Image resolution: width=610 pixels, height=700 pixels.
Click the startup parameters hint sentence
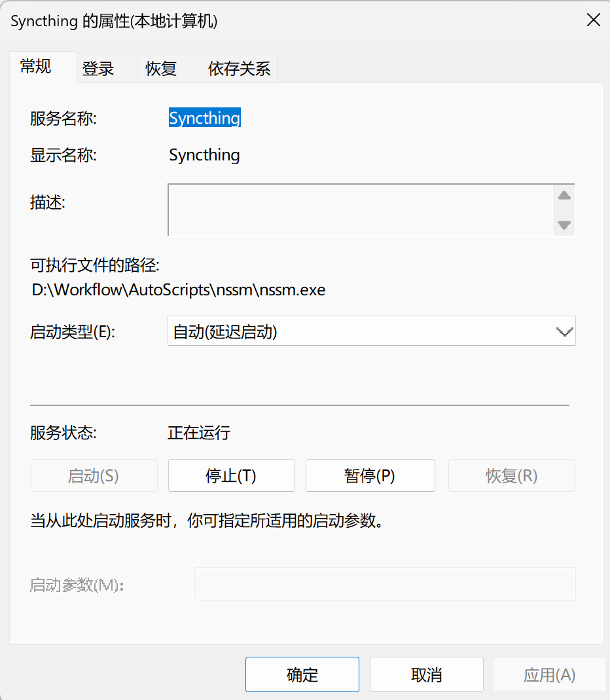(x=207, y=521)
